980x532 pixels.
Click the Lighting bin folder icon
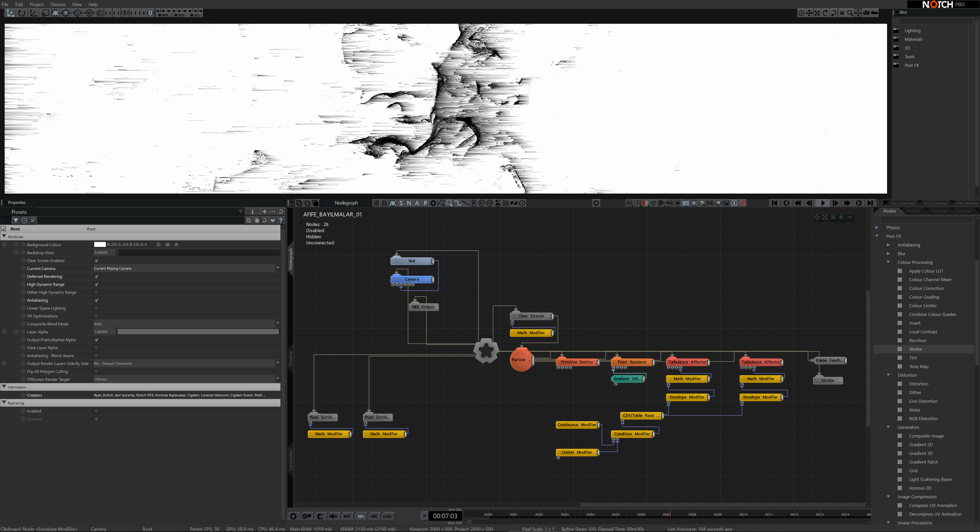896,31
